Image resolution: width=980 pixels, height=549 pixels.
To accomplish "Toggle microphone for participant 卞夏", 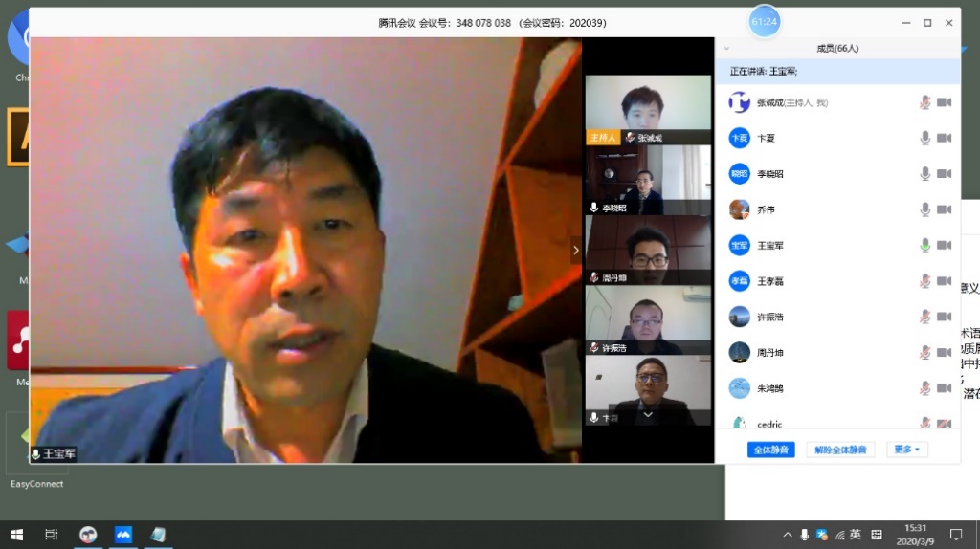I will pos(924,138).
